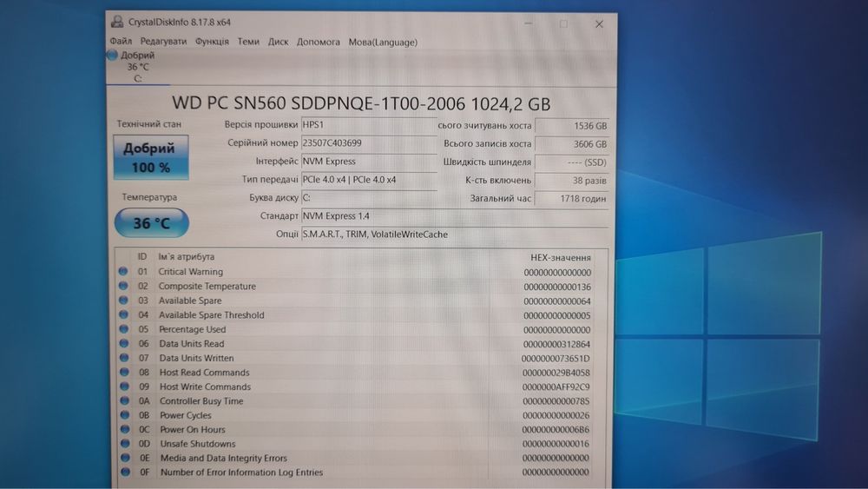
Task: Open the Файл menu
Action: (121, 41)
